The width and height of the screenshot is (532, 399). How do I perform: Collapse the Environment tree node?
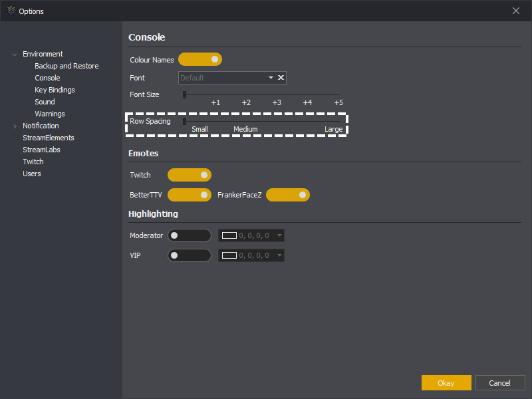tap(15, 55)
